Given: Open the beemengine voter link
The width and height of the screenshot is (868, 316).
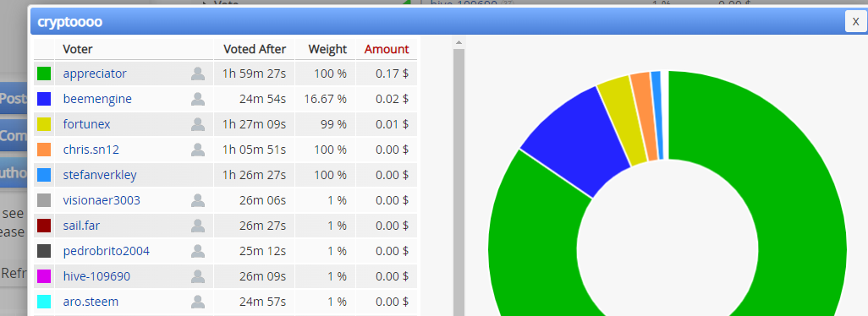Looking at the screenshot, I should click(97, 99).
